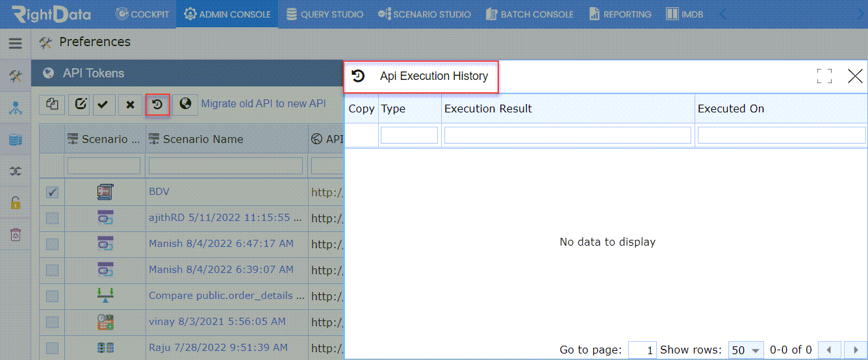Click the history icon in popup title
868x360 pixels.
(358, 76)
